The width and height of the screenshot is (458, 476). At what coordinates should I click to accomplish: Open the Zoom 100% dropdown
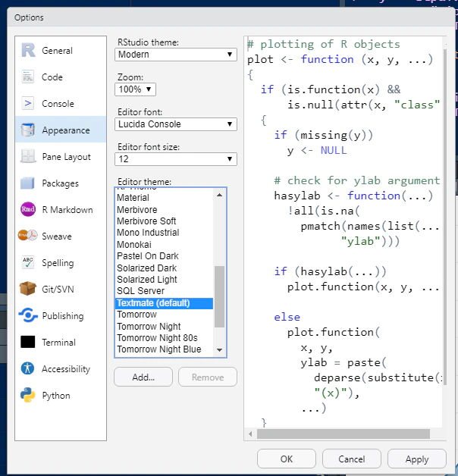coord(135,89)
